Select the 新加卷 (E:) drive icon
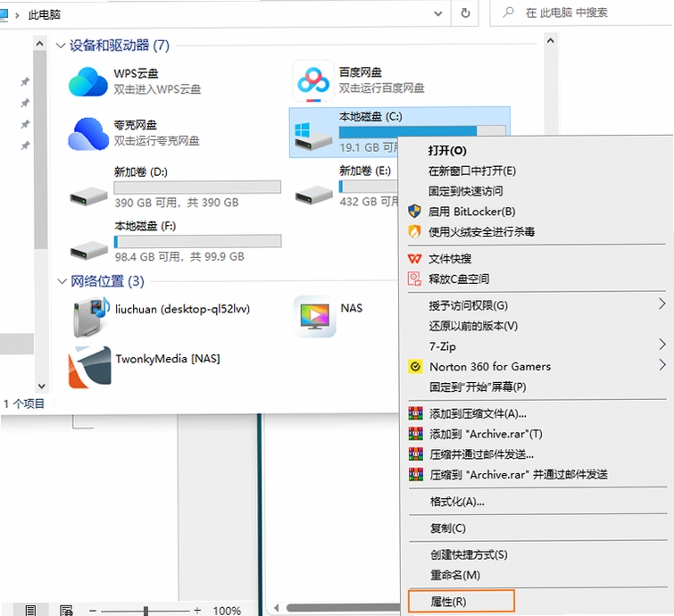 [x=313, y=195]
